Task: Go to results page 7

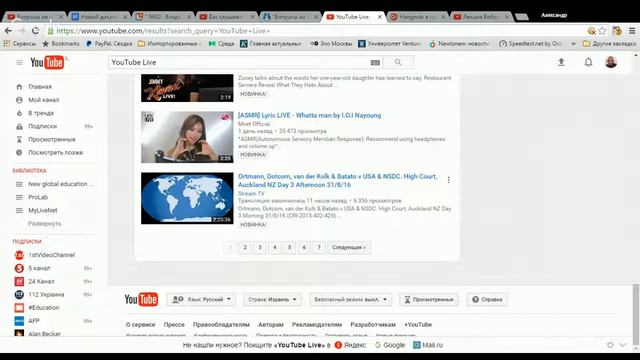Action: [x=319, y=247]
